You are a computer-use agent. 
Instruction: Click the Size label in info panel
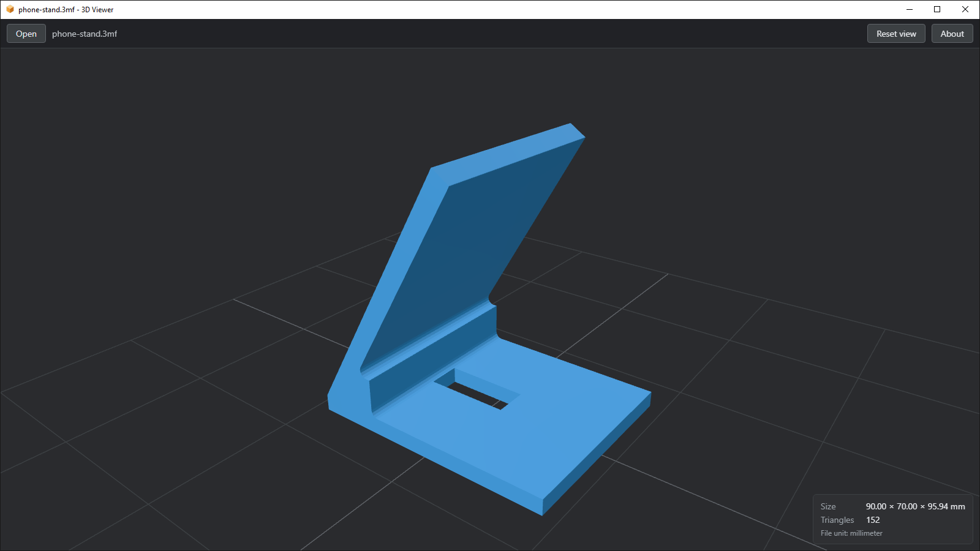[828, 506]
